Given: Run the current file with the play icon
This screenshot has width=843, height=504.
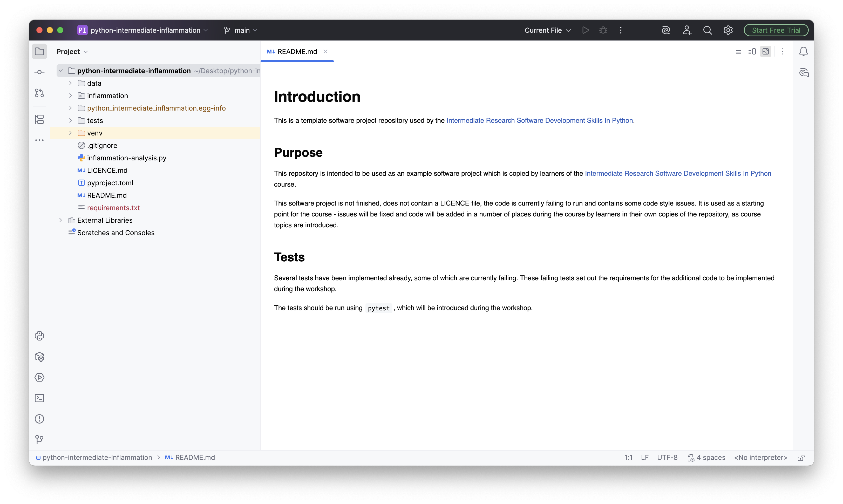Looking at the screenshot, I should 585,30.
